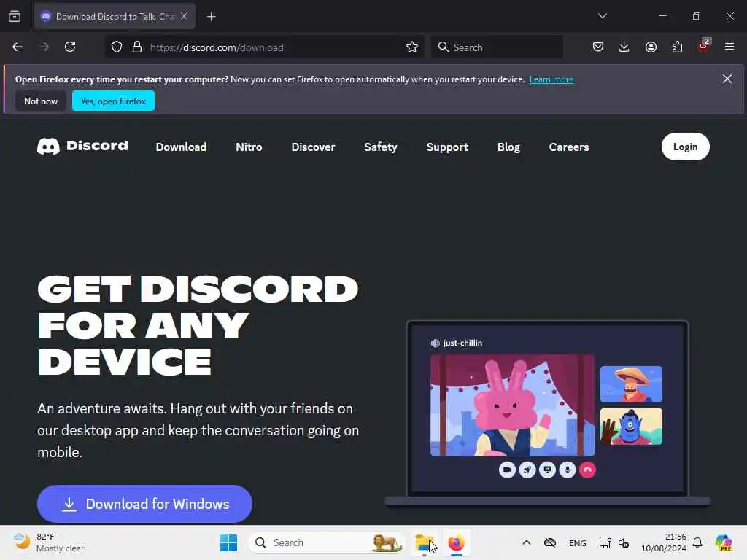Viewport: 747px width, 560px height.
Task: Open the Discover nav item
Action: [313, 147]
